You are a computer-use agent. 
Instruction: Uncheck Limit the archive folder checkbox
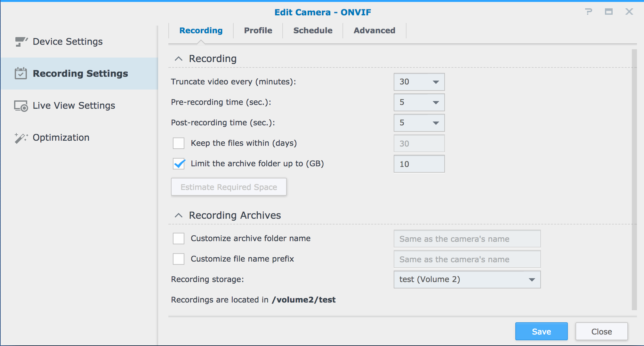click(179, 164)
